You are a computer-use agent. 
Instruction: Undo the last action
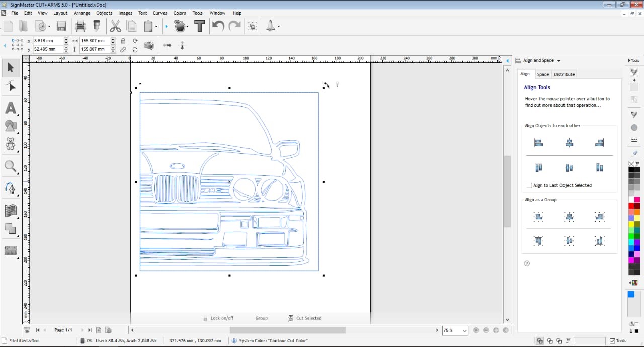pos(218,26)
